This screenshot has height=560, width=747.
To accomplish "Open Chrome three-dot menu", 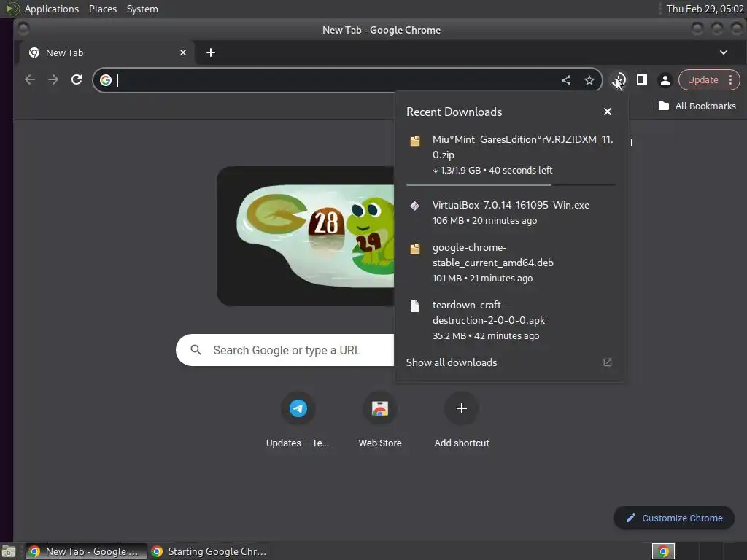I will point(730,80).
